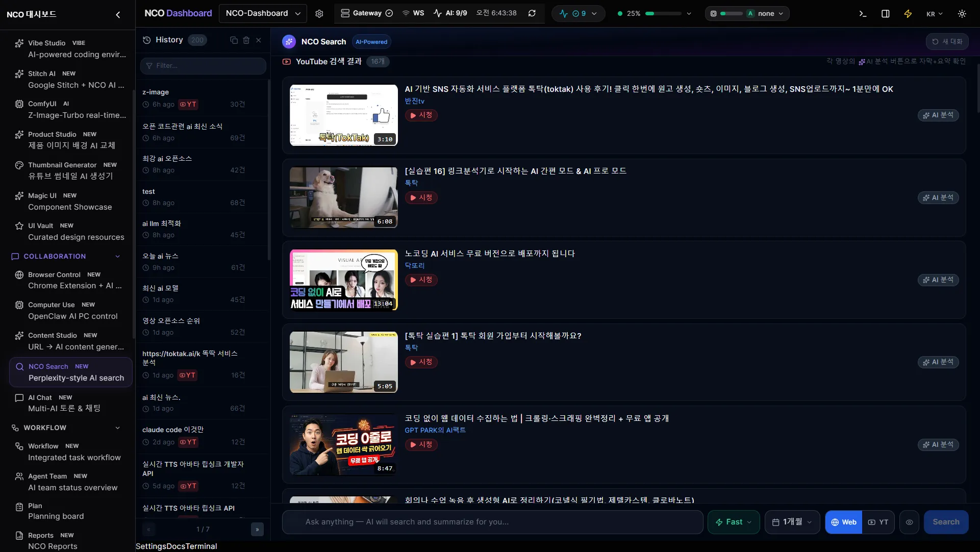980x552 pixels.
Task: Toggle the split panel layout icon
Action: (886, 14)
